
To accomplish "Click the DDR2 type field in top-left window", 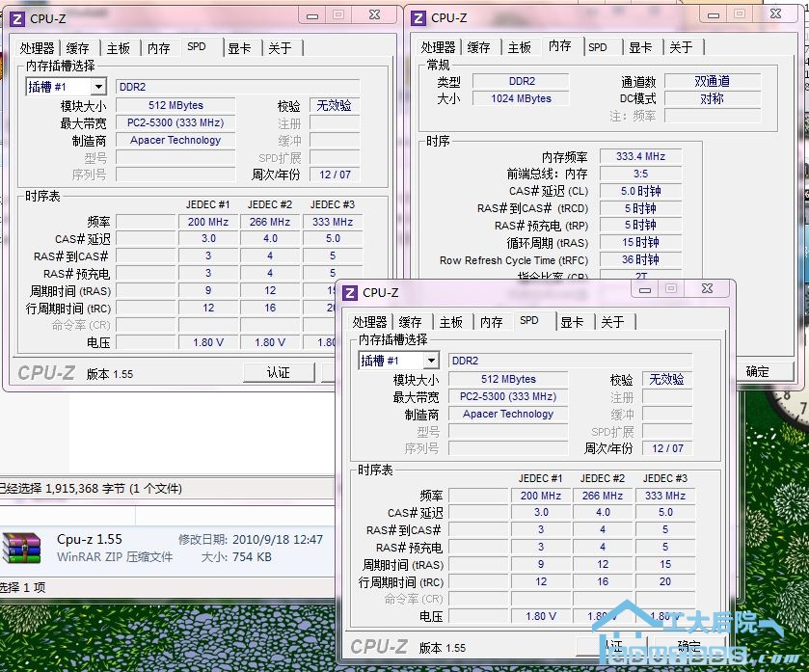I will coord(237,87).
